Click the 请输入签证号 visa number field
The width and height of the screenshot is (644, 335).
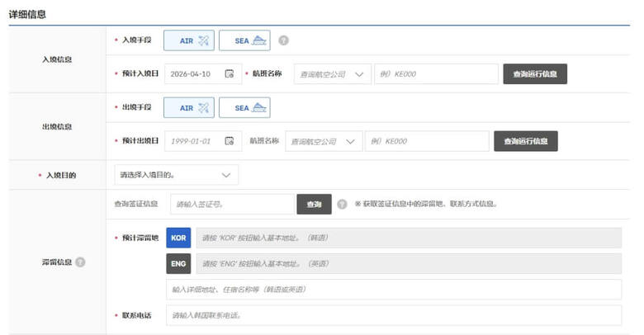[x=231, y=204]
